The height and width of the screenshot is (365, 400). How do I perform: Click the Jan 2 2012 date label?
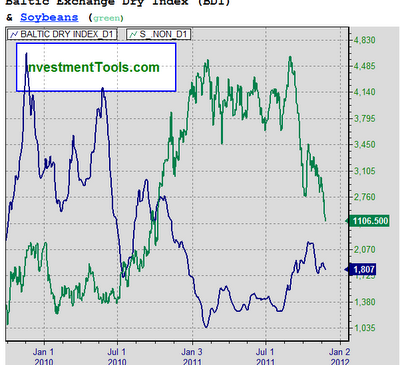click(x=340, y=356)
